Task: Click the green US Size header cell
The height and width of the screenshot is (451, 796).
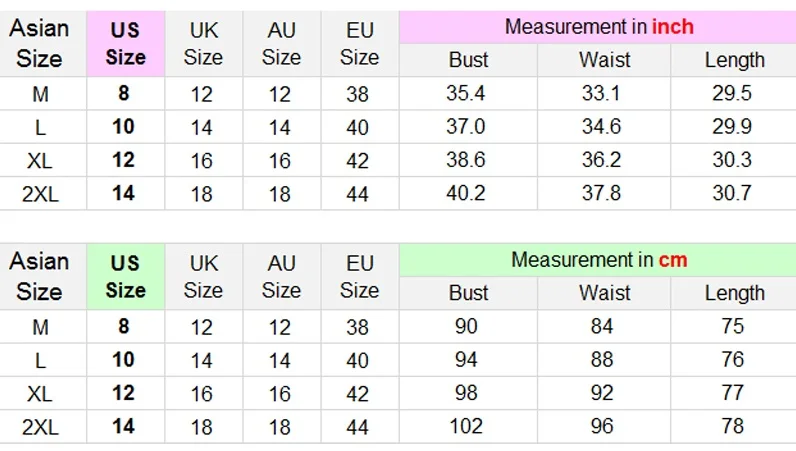Action: click(125, 277)
